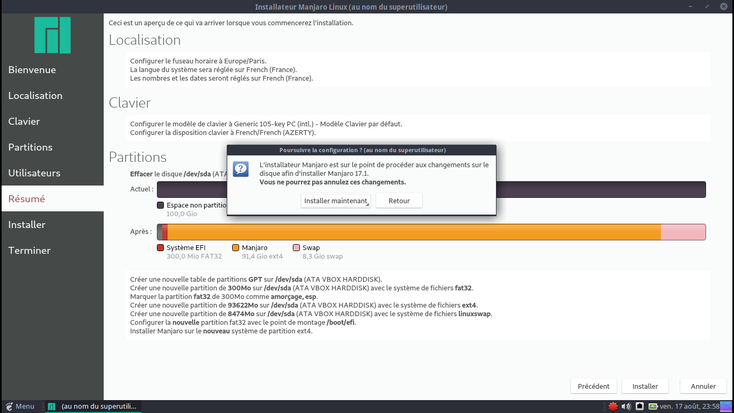
Task: Open the Menu button in the taskbar
Action: (20, 406)
